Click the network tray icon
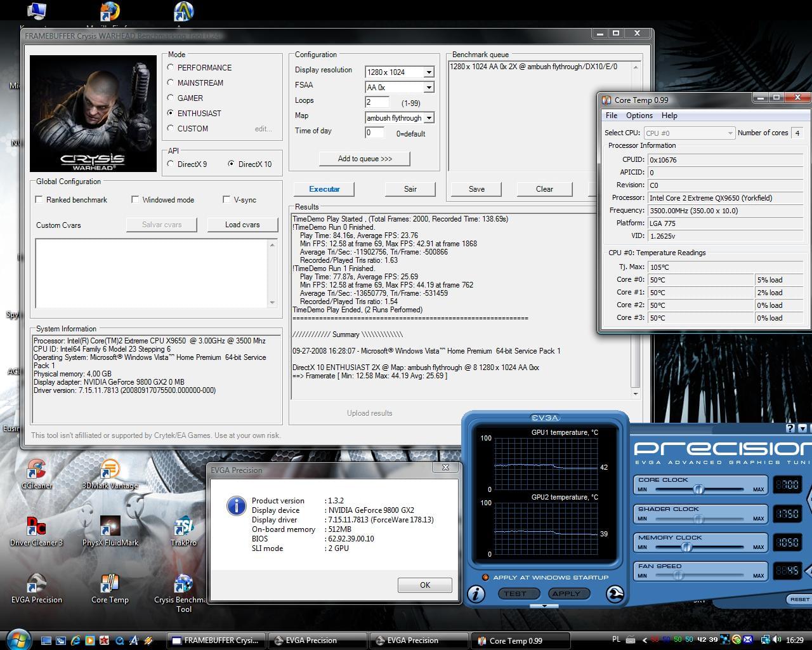The height and width of the screenshot is (650, 812). tap(764, 640)
